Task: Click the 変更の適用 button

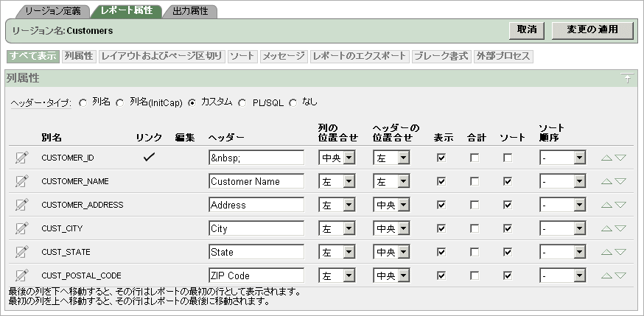Action: point(592,30)
